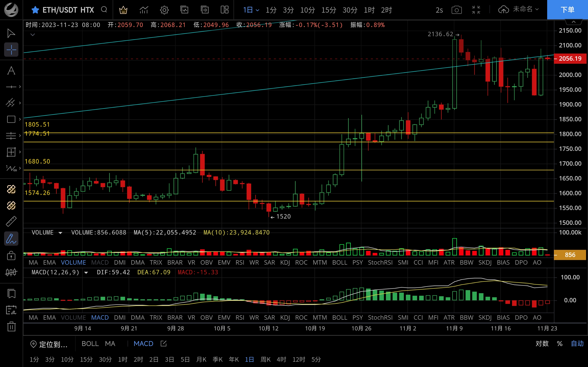Click the indicators chart icon
The width and height of the screenshot is (588, 367).
144,10
